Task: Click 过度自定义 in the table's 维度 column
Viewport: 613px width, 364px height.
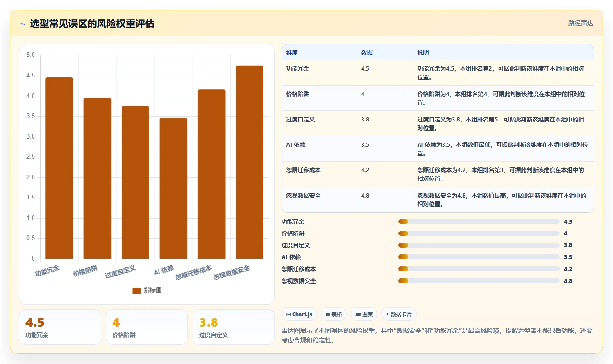Action: (x=300, y=120)
